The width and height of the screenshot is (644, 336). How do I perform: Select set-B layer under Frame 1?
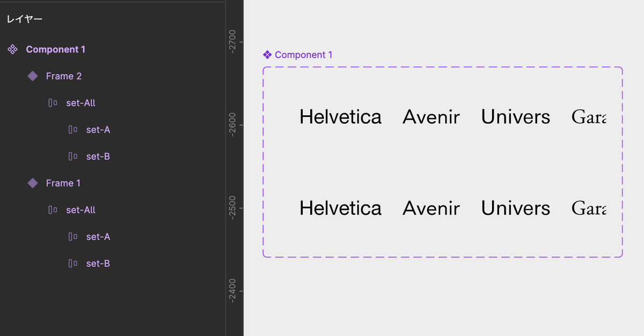coord(98,264)
